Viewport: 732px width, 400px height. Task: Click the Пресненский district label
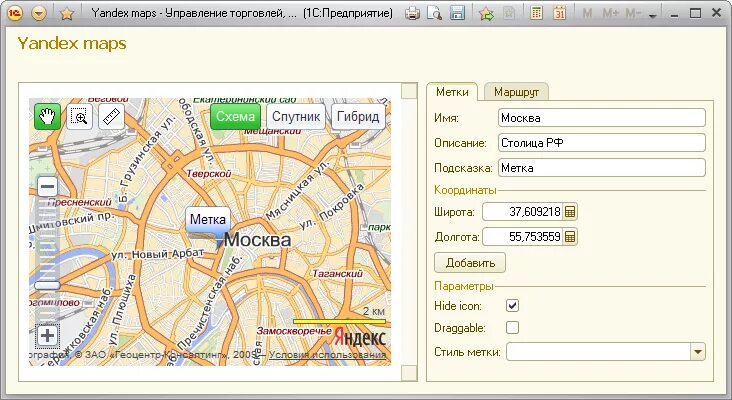pos(79,202)
